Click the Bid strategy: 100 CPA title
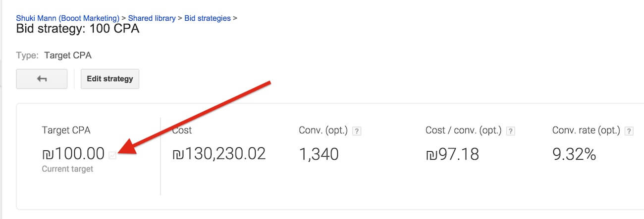Screen dimensions: 644x219 tap(78, 29)
